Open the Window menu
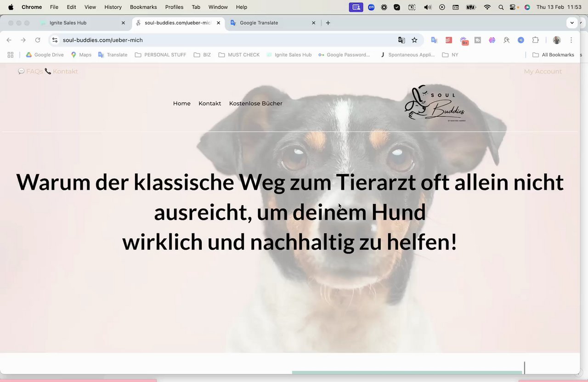Viewport: 588px width, 382px height. pyautogui.click(x=218, y=7)
